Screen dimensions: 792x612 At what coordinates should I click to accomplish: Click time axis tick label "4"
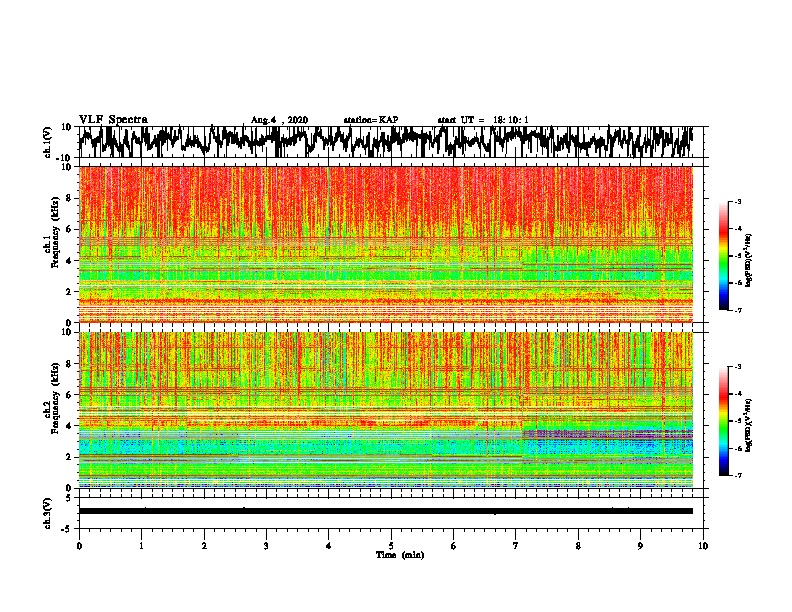(x=329, y=546)
